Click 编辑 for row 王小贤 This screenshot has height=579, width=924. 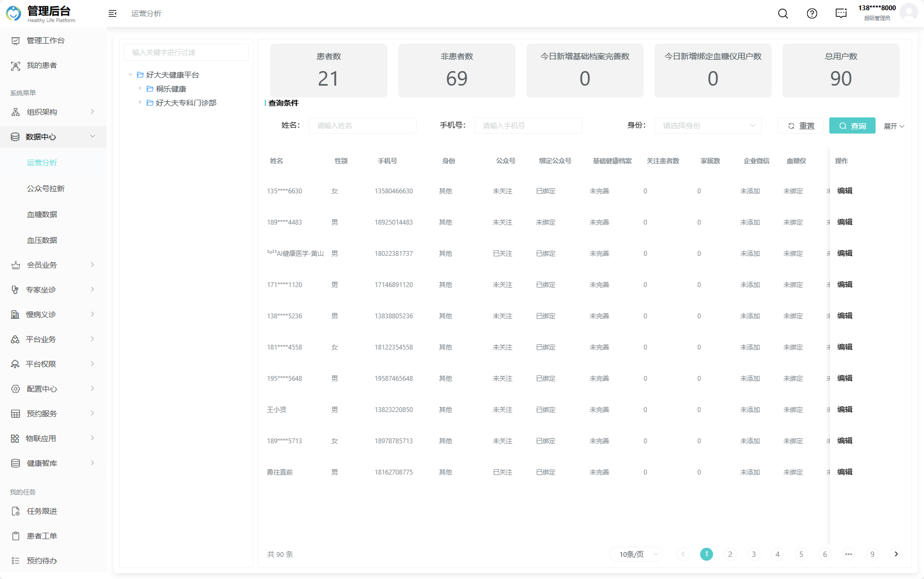pyautogui.click(x=845, y=409)
